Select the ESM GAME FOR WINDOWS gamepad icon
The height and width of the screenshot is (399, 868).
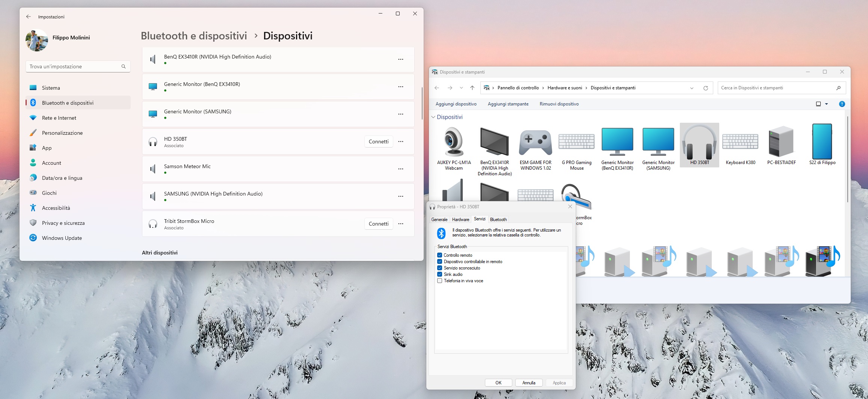coord(536,148)
